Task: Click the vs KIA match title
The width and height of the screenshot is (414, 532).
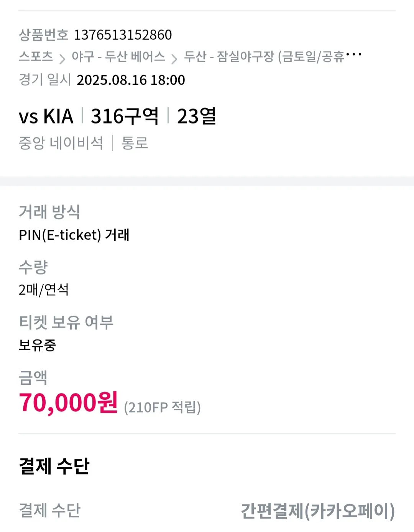Action: coord(46,116)
